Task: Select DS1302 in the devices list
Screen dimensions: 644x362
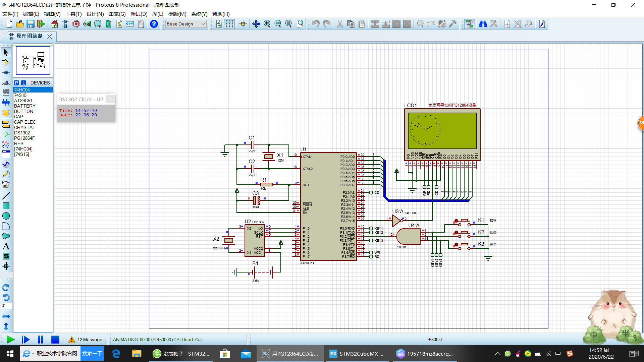Action: tap(33, 133)
